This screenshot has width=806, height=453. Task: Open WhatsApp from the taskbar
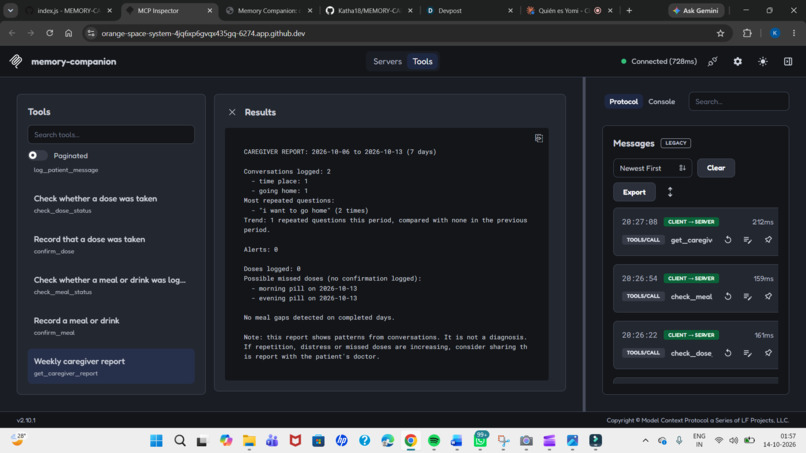click(480, 441)
